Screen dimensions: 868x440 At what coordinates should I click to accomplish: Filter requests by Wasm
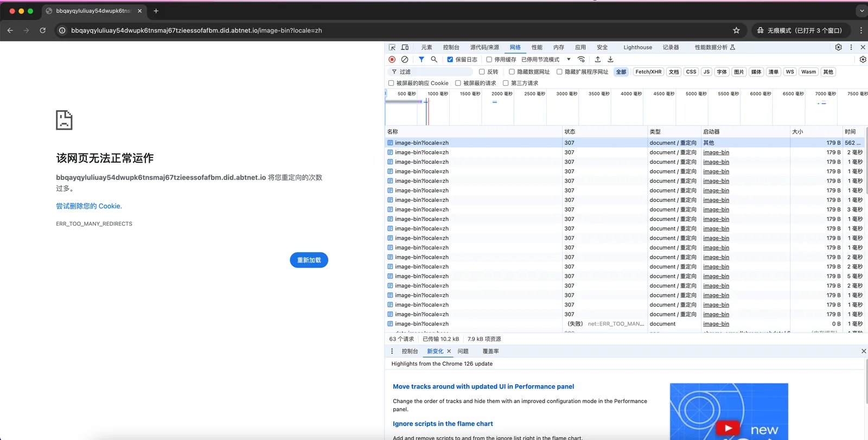808,72
